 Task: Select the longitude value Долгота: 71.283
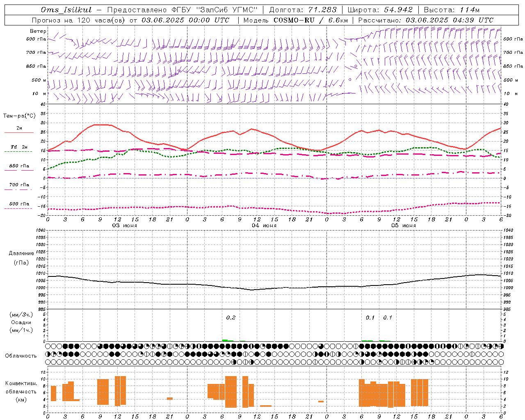point(303,10)
